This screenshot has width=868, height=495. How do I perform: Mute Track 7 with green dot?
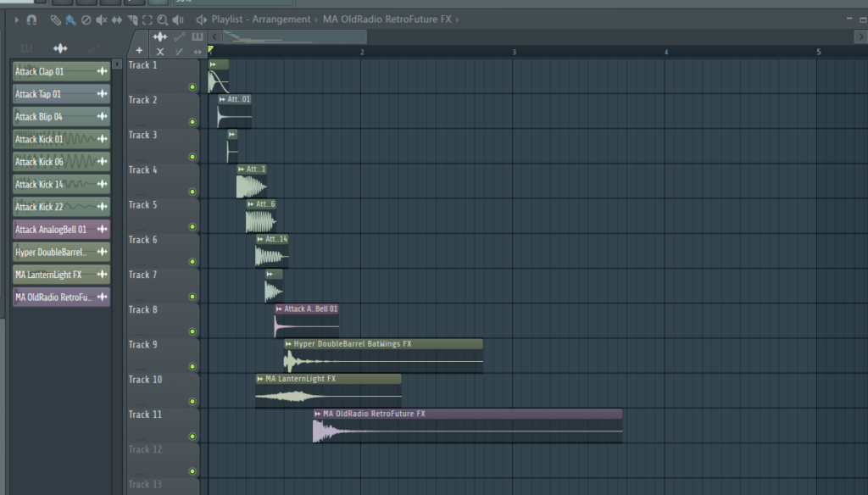(x=192, y=296)
